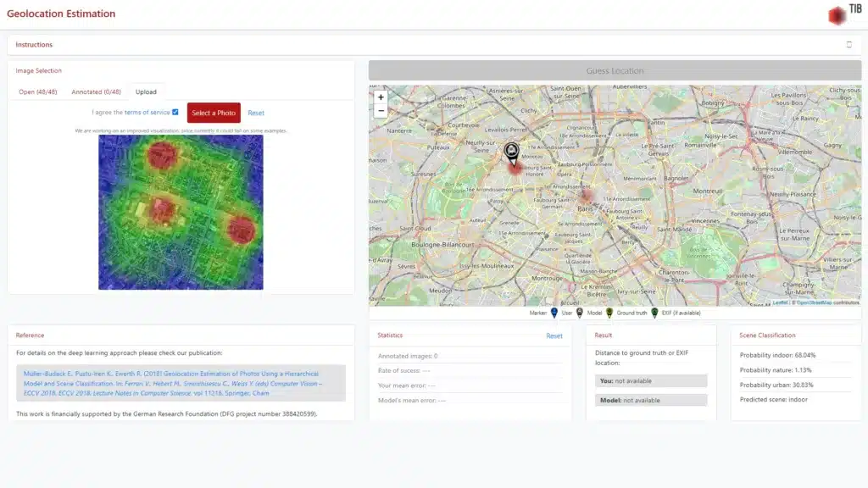Screen dimensions: 868x488
Task: Click the TIB logo
Action: coord(845,14)
